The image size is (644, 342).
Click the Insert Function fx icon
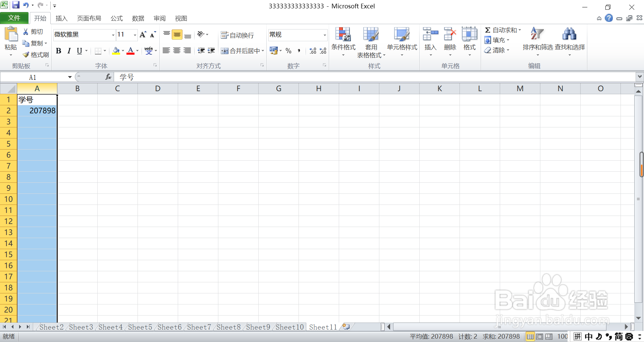[x=108, y=77]
